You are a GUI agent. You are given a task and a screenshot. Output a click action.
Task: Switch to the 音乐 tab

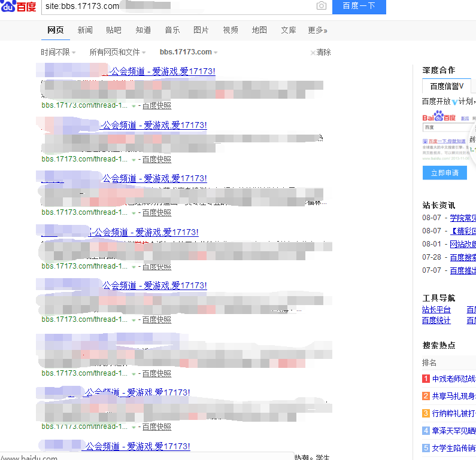tap(172, 30)
